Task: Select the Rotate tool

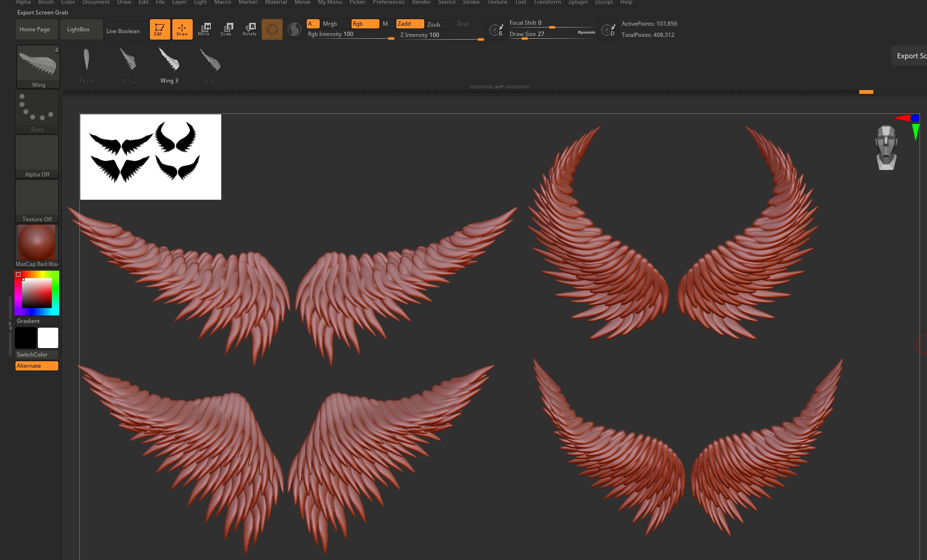Action: click(250, 29)
